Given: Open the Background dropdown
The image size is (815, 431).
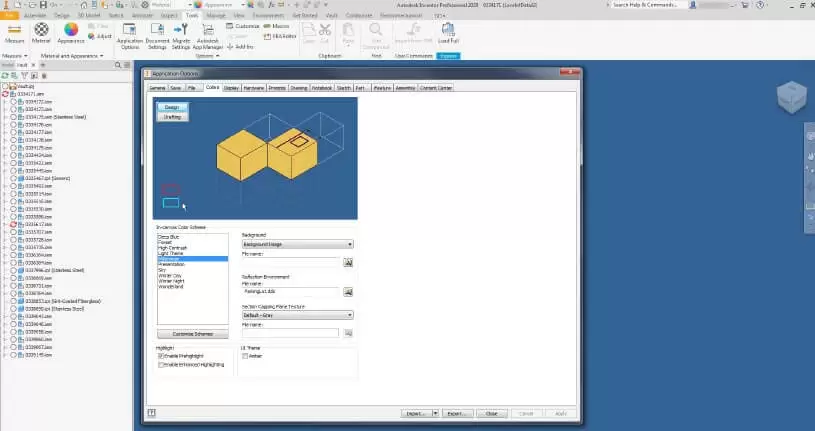Looking at the screenshot, I should click(297, 244).
